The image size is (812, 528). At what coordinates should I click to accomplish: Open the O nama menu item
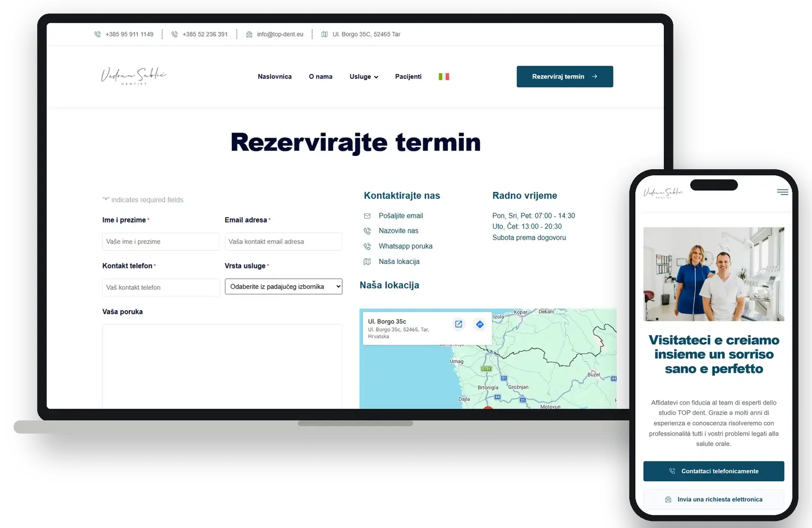click(321, 77)
